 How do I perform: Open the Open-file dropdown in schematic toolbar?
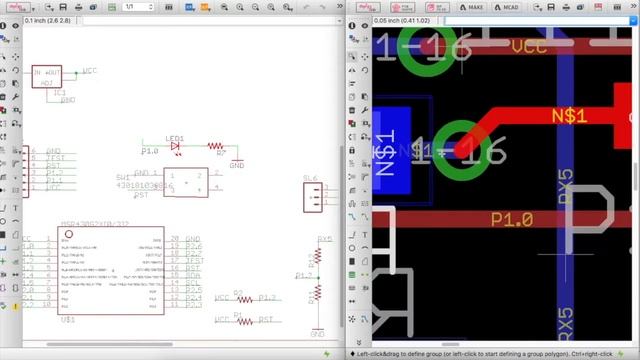pos(49,7)
